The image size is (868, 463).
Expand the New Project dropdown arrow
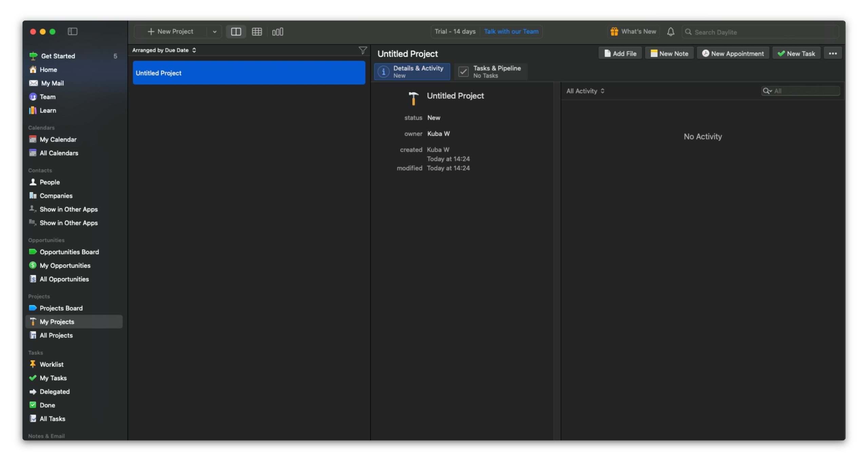click(214, 32)
